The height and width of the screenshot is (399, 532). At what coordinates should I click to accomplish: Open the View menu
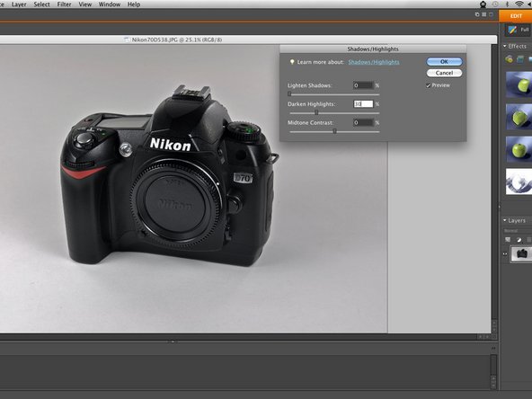pyautogui.click(x=84, y=4)
